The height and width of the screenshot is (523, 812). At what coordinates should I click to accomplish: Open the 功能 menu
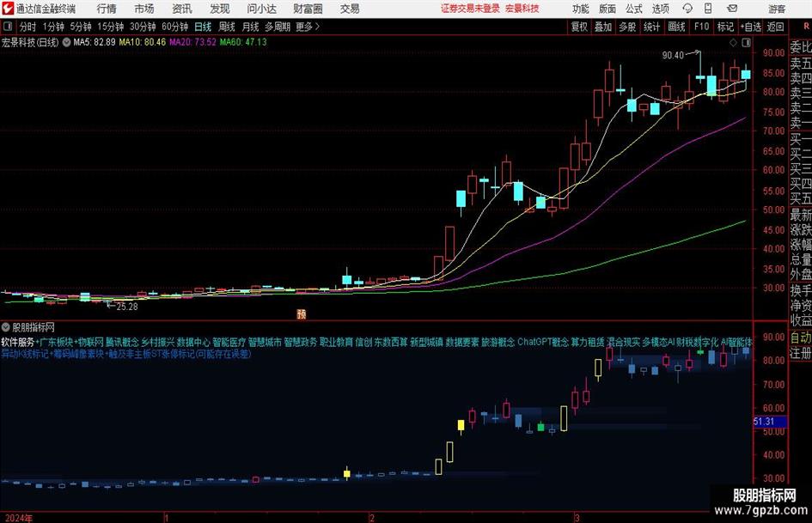point(581,9)
